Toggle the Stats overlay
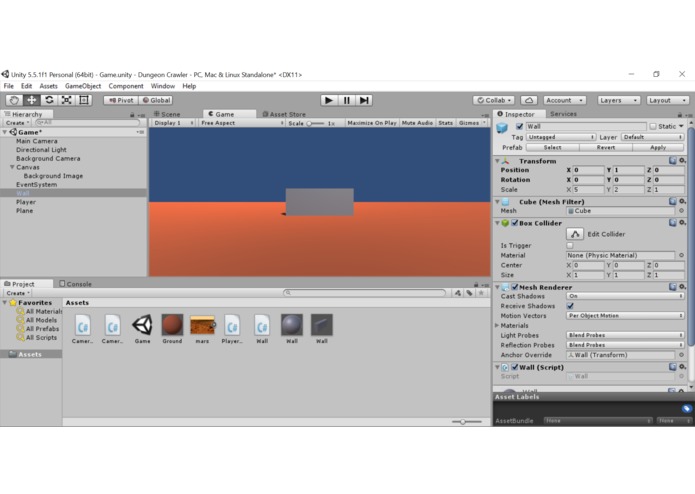The image size is (695, 494). pos(445,123)
